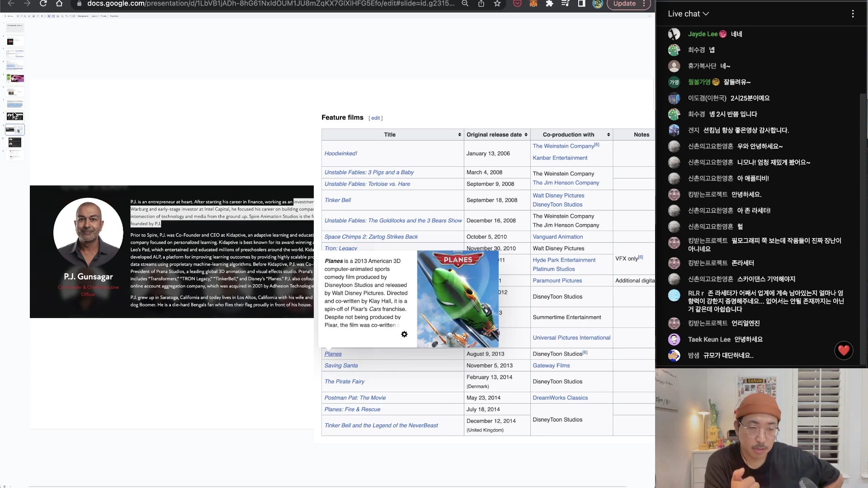Click Jayde Lee's name in live chat
Viewport: 868px width, 488px height.
point(703,34)
